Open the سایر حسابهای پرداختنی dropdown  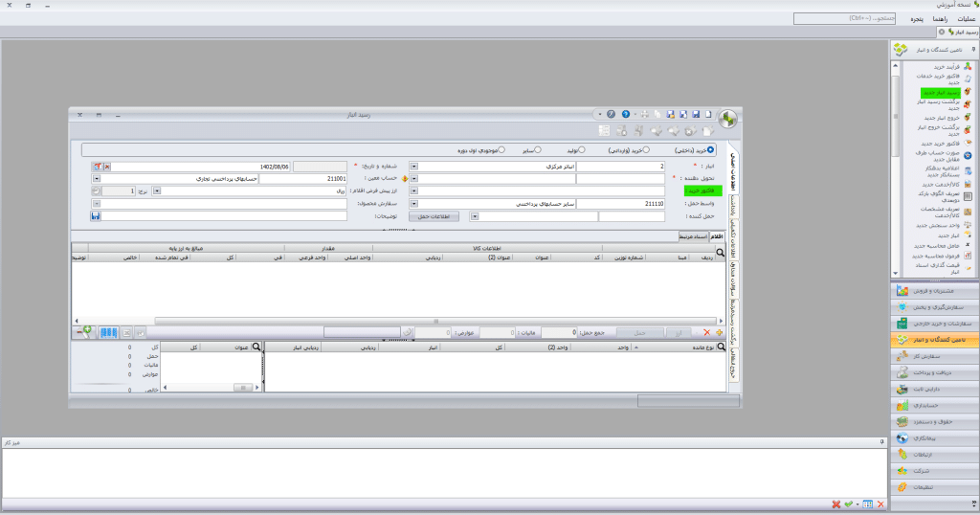413,204
